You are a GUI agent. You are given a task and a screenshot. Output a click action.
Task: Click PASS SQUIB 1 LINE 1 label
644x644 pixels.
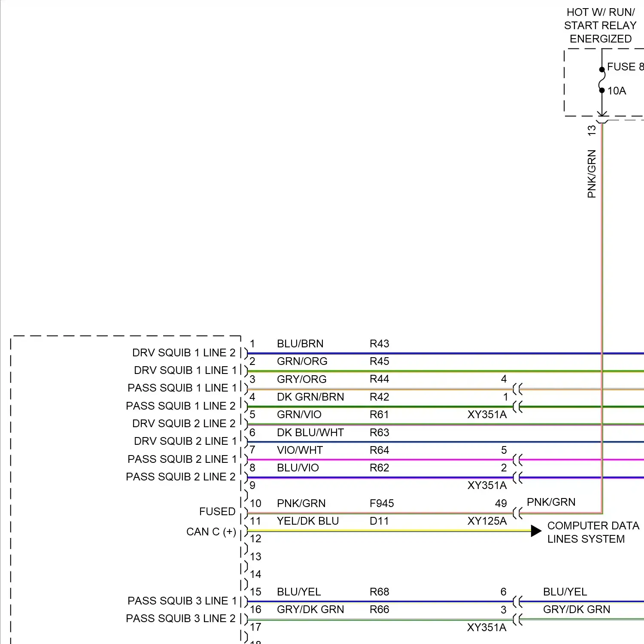tap(182, 388)
